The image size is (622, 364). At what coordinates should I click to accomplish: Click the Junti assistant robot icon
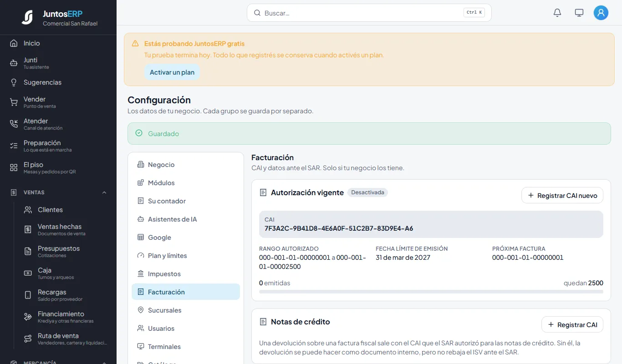click(14, 63)
